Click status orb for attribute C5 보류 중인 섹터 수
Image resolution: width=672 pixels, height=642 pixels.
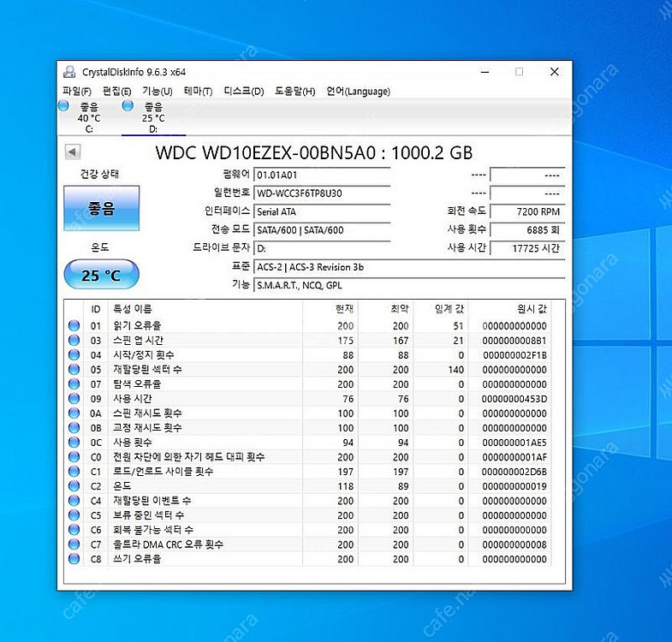[x=74, y=514]
